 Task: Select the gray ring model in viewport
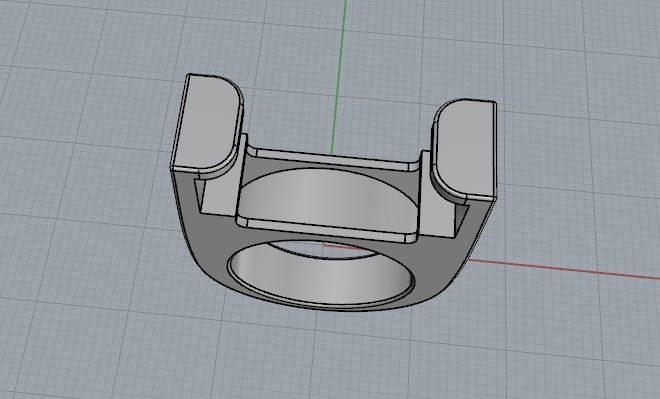333,193
